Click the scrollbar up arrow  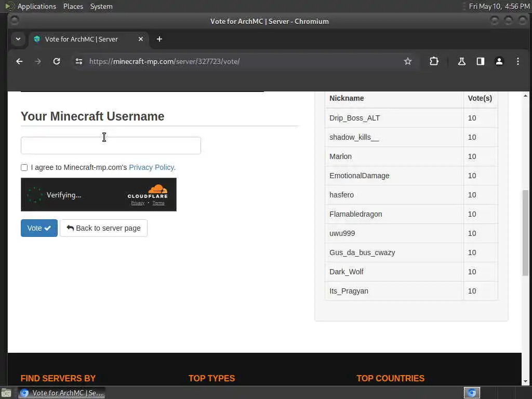click(x=525, y=96)
